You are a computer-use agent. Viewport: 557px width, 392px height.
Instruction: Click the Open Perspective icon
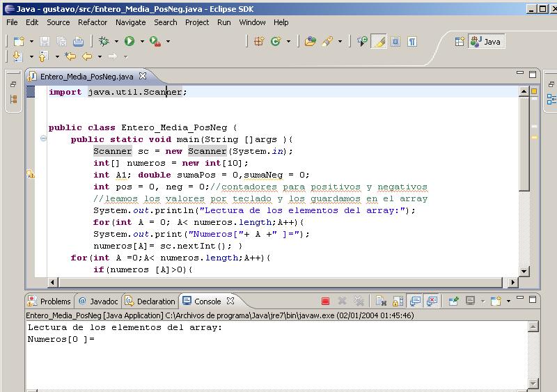460,42
